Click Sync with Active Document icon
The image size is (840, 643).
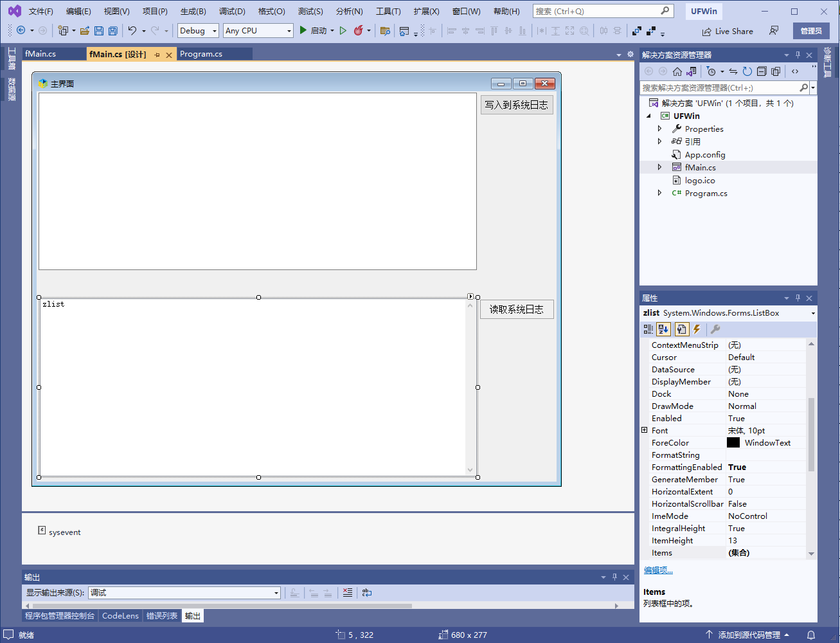733,71
